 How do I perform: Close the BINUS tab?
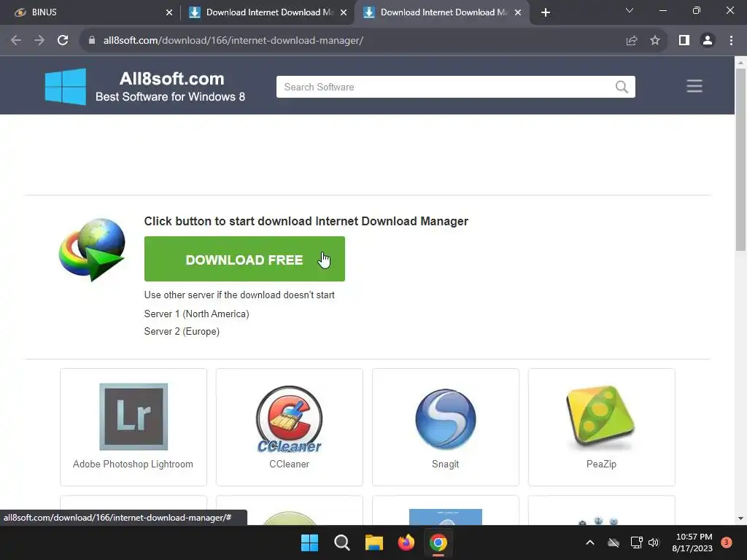169,12
